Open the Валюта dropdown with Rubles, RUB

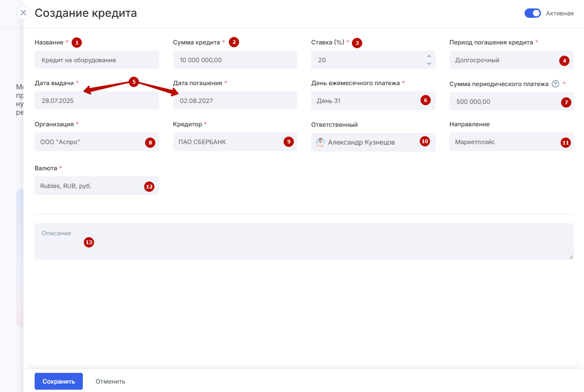click(97, 186)
